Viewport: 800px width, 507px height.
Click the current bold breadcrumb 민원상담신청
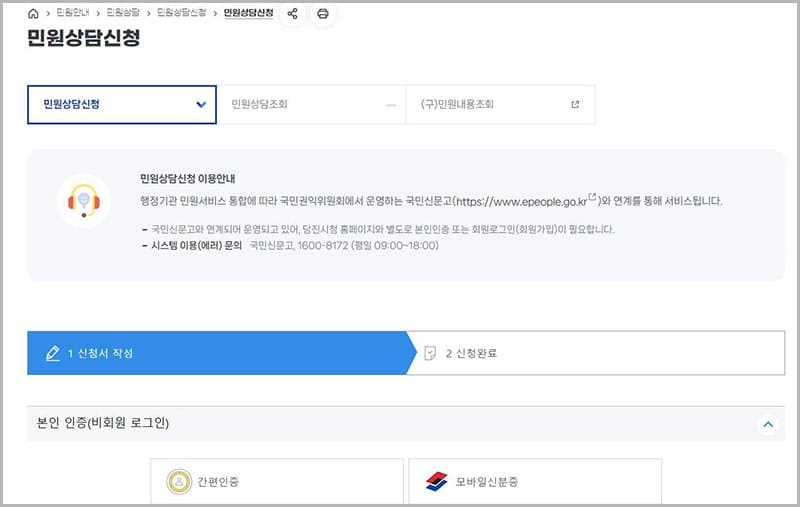pos(248,13)
